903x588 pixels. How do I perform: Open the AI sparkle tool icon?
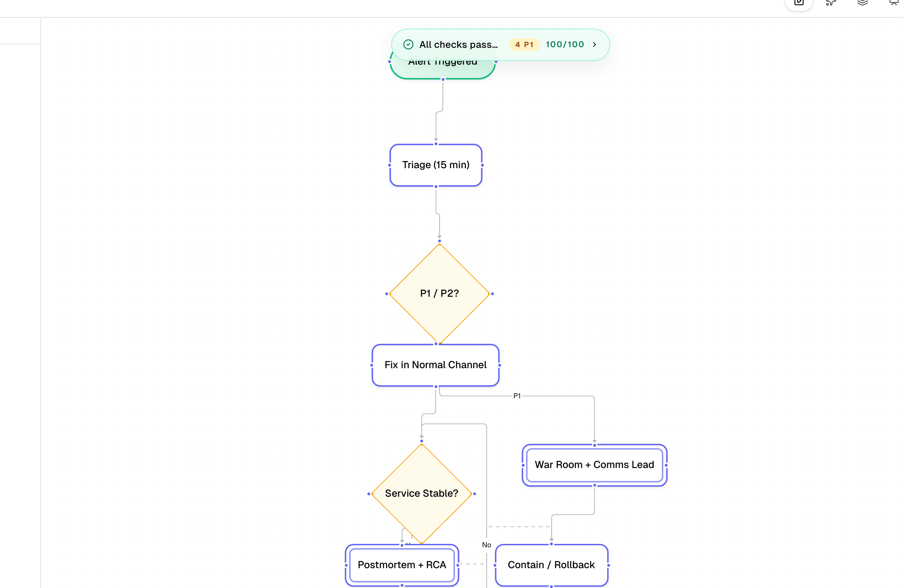pyautogui.click(x=831, y=2)
